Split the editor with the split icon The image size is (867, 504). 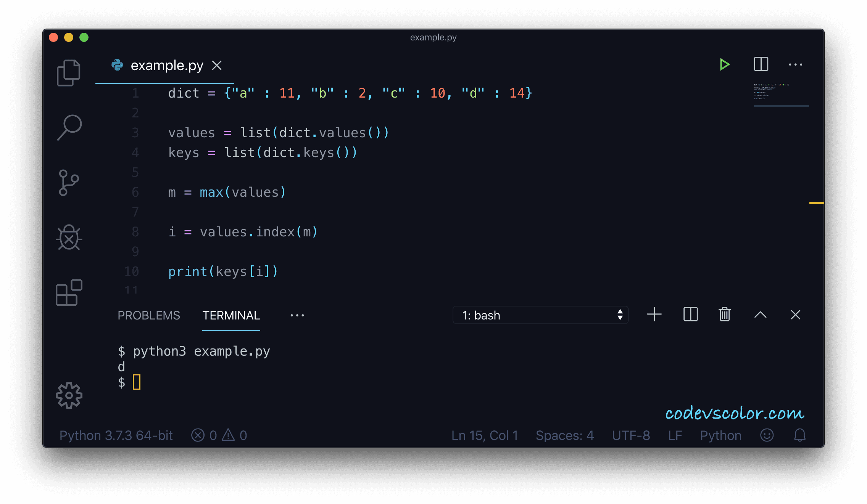pos(761,64)
